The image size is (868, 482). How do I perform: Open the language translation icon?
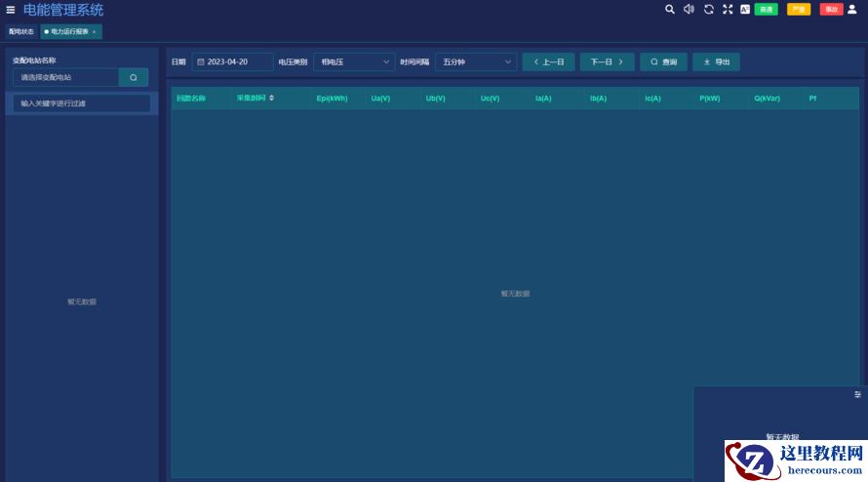745,10
